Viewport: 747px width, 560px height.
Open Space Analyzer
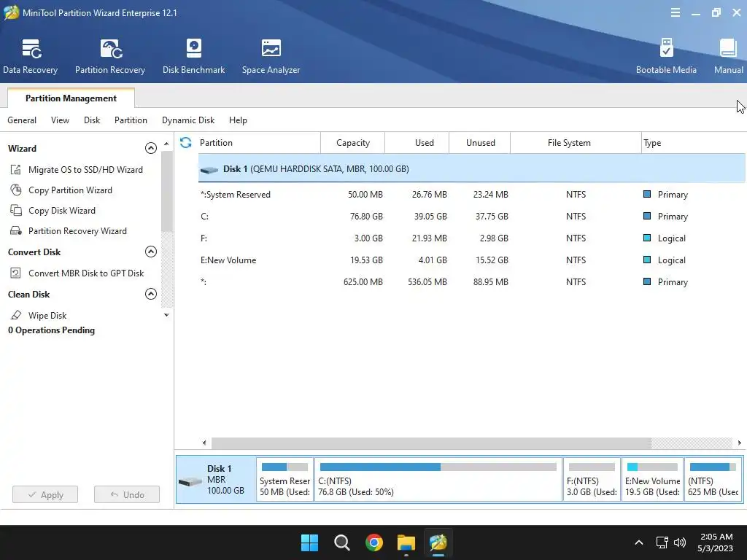coord(271,57)
